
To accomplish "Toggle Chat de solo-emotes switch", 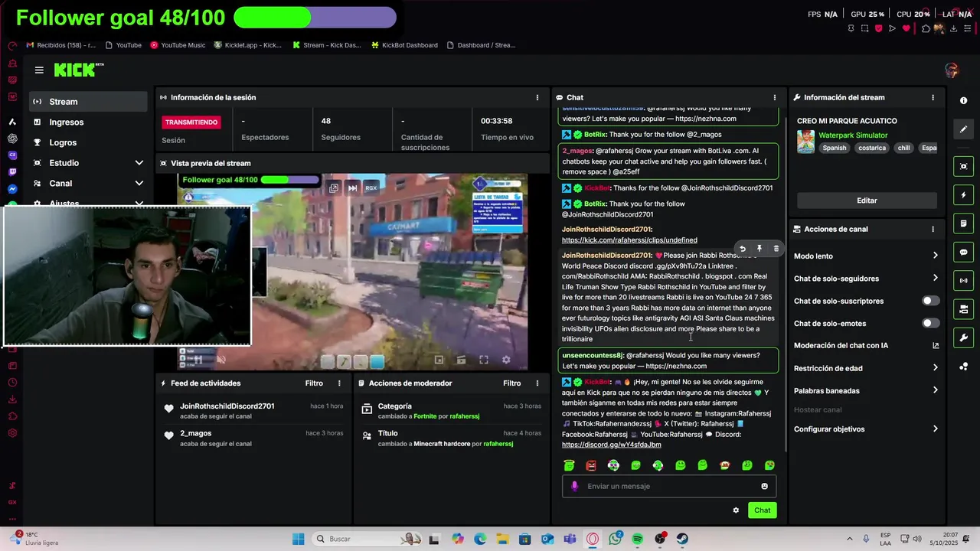I will [x=930, y=323].
